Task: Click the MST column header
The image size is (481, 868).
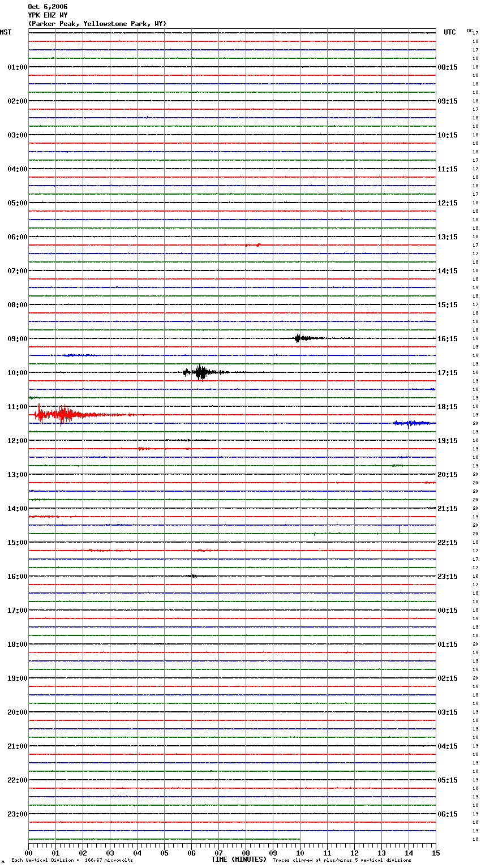Action: coord(6,32)
